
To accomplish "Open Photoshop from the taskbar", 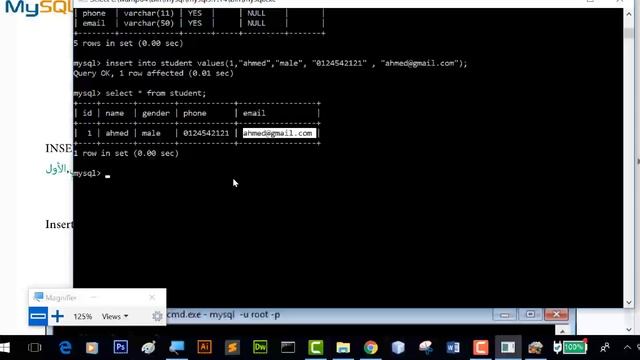I will 120,347.
